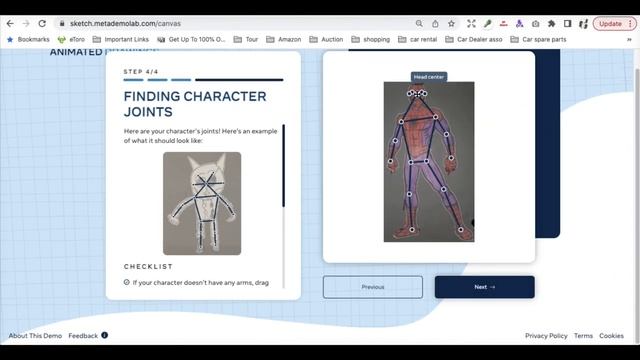Go back with the browser back arrow

pyautogui.click(x=10, y=24)
